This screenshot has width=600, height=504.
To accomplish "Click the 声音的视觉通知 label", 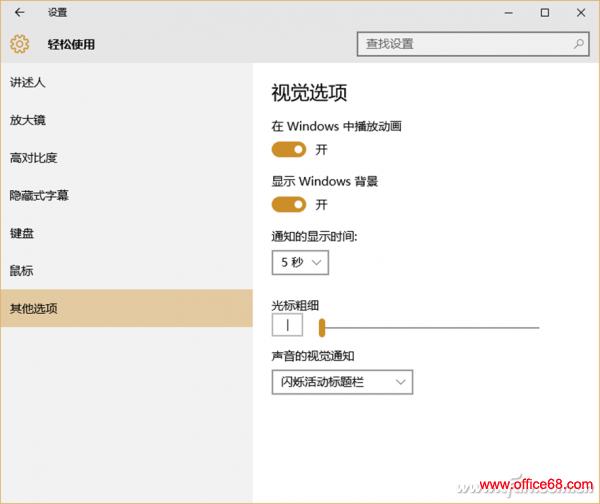I will 313,356.
